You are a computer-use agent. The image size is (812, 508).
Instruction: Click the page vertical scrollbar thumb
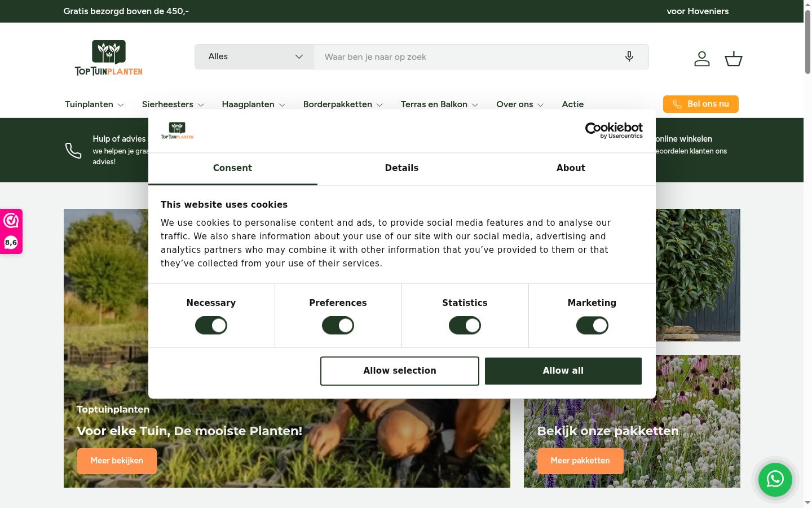(x=807, y=42)
